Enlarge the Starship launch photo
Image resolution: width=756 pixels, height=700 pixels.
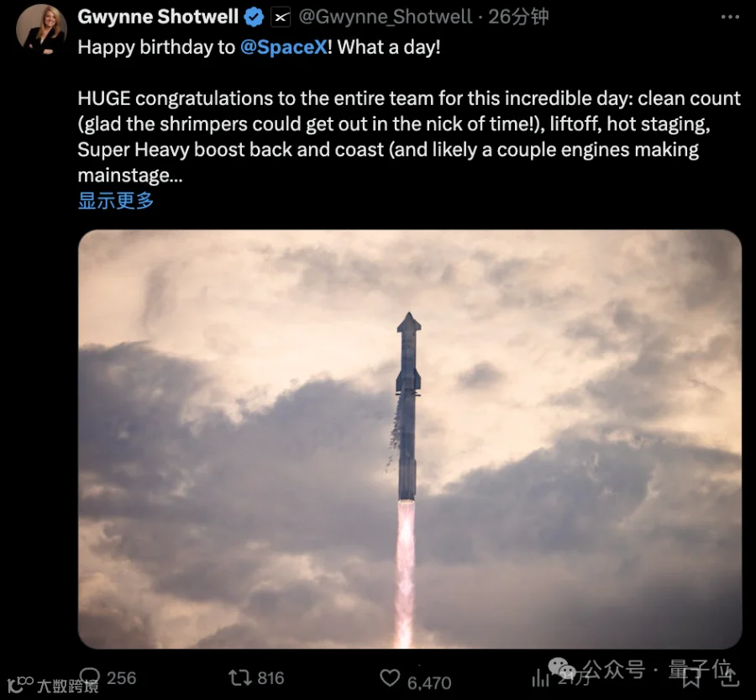pos(410,439)
